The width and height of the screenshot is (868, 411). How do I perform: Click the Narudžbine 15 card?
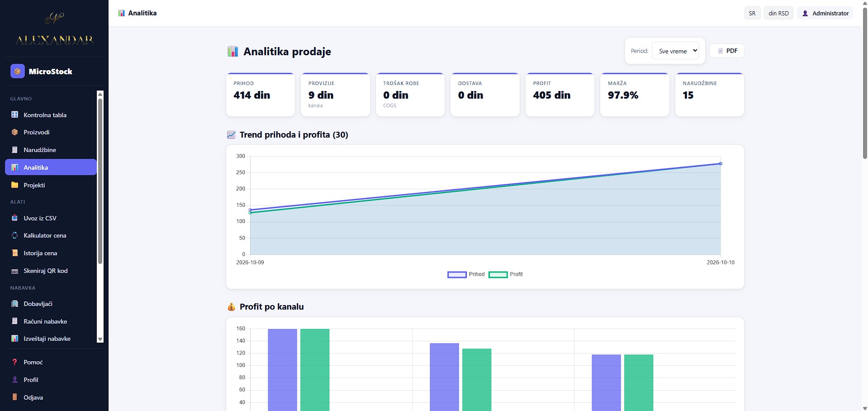click(710, 95)
